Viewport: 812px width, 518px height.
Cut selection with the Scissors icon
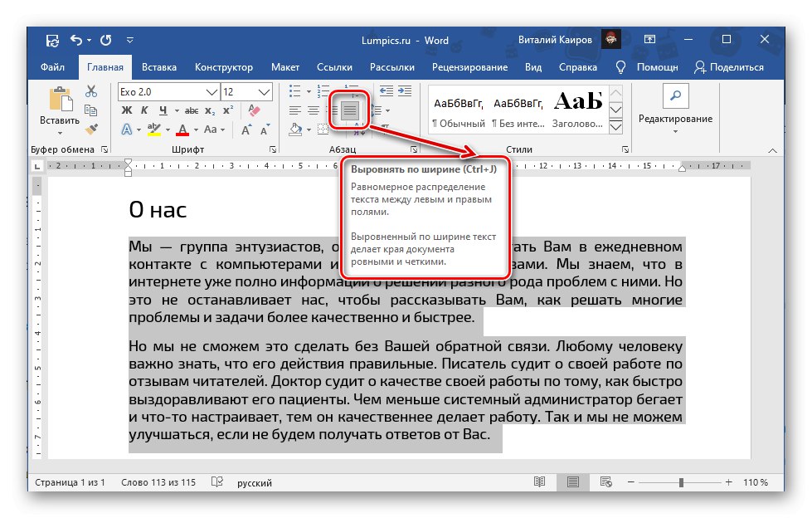pyautogui.click(x=91, y=91)
